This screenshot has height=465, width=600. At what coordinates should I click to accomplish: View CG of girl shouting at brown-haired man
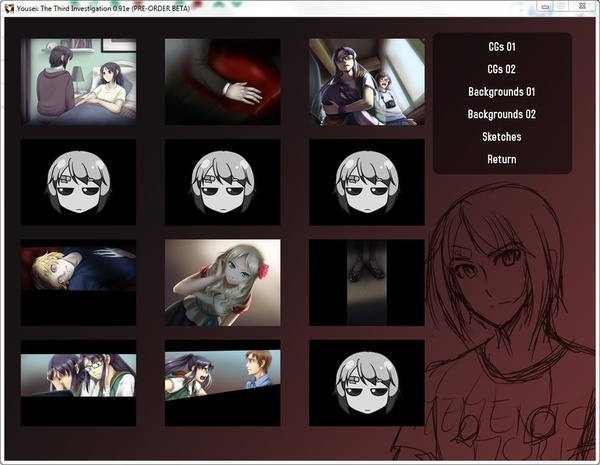tap(223, 383)
